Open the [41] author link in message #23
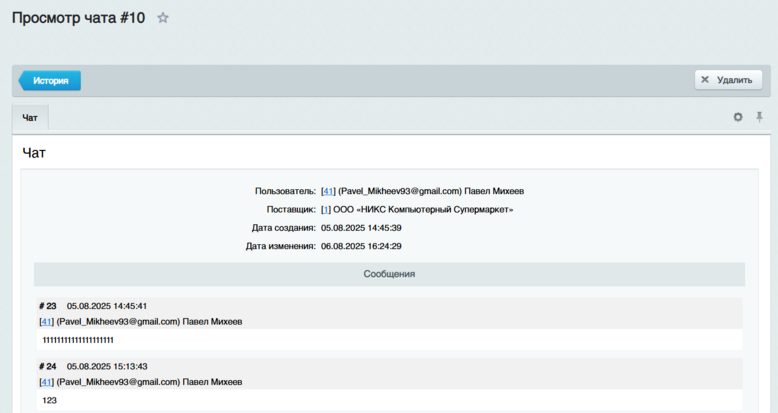This screenshot has height=413, width=778. click(46, 322)
